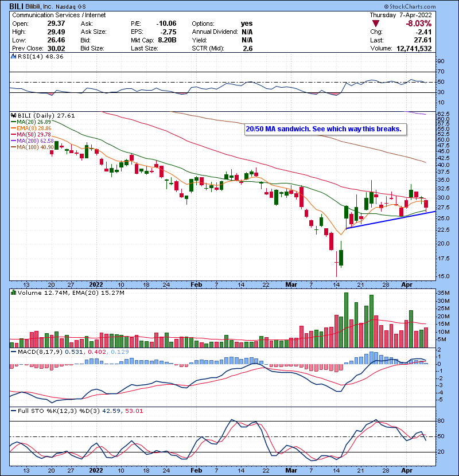The height and width of the screenshot is (476, 459).
Task: Select the MA(20) 26.89 legend entry
Action: coord(31,122)
